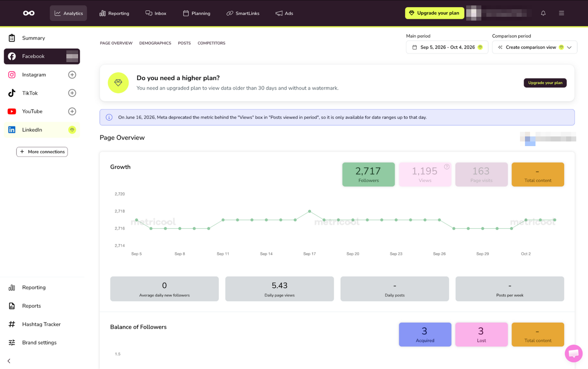Viewport: 588px width, 369px height.
Task: Click the More connections button
Action: (42, 152)
